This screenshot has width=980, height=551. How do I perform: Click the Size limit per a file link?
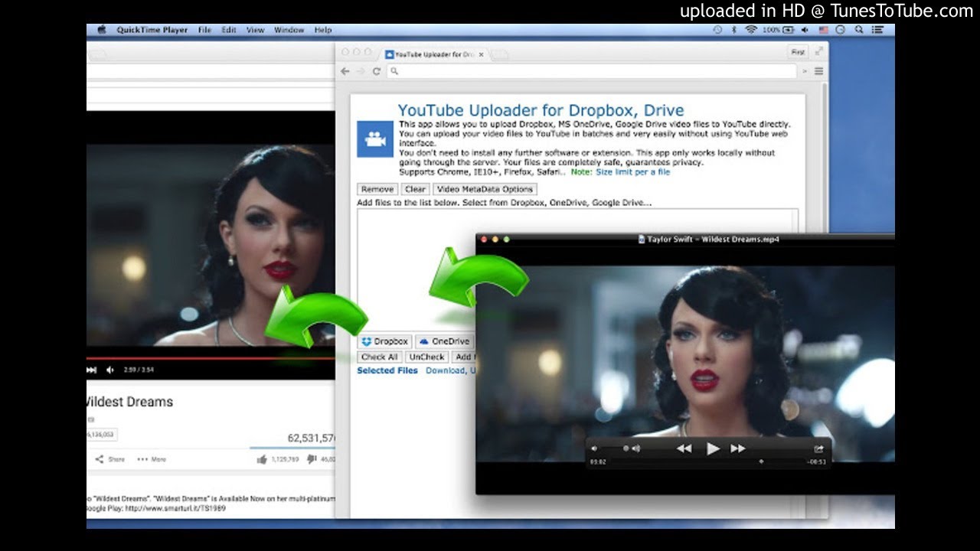(632, 172)
